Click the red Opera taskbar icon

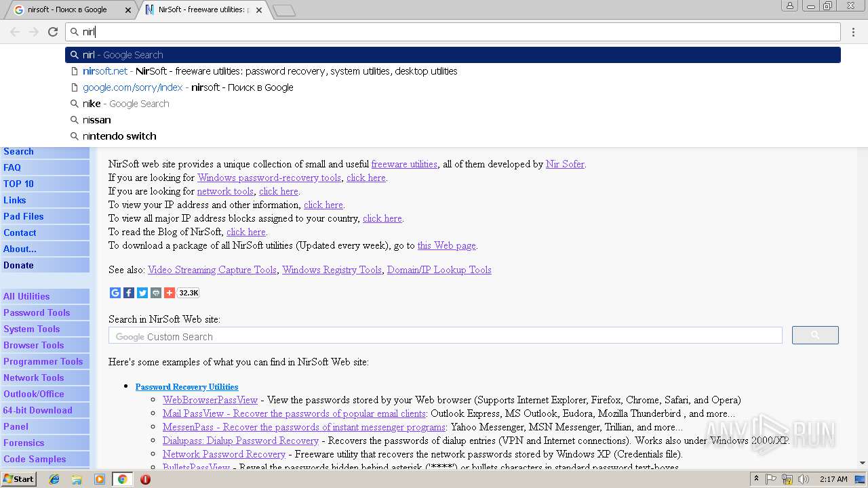click(145, 479)
